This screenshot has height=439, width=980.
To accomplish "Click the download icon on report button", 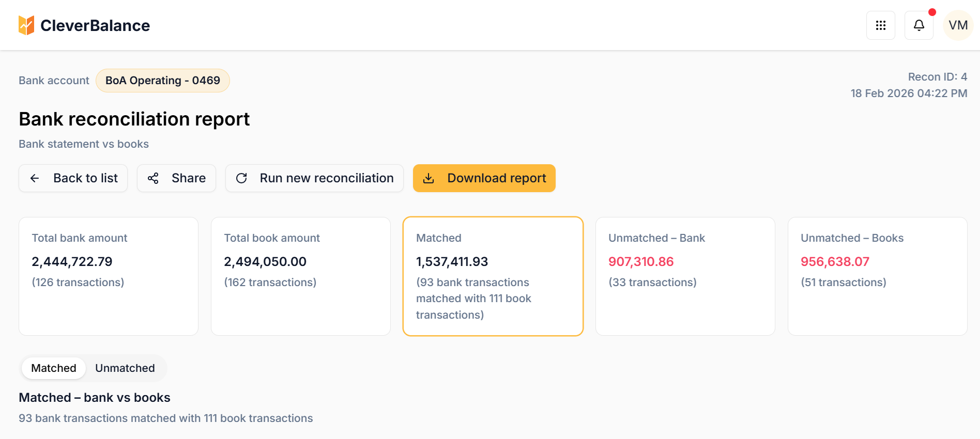I will [428, 178].
